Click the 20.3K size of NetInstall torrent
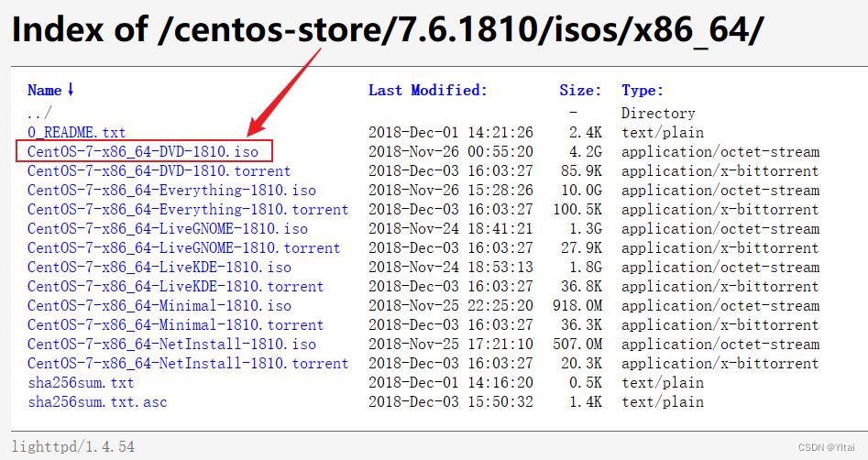The image size is (868, 460). [582, 364]
